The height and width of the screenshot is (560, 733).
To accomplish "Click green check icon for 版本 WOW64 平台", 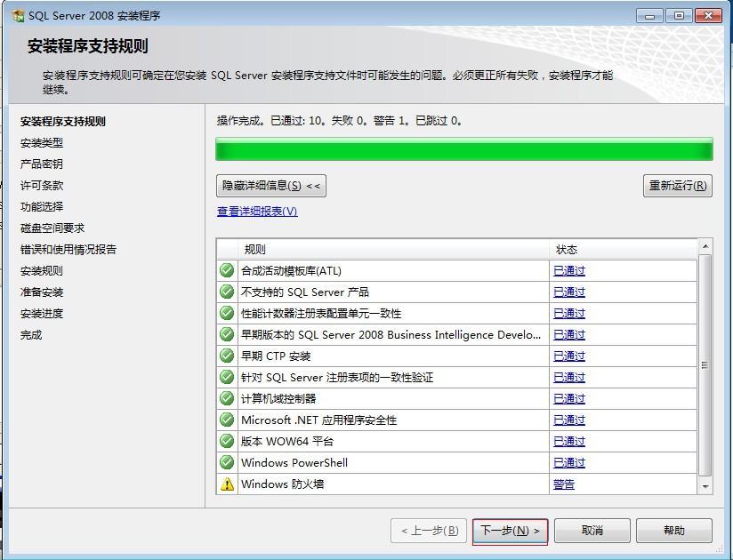I will pos(227,441).
